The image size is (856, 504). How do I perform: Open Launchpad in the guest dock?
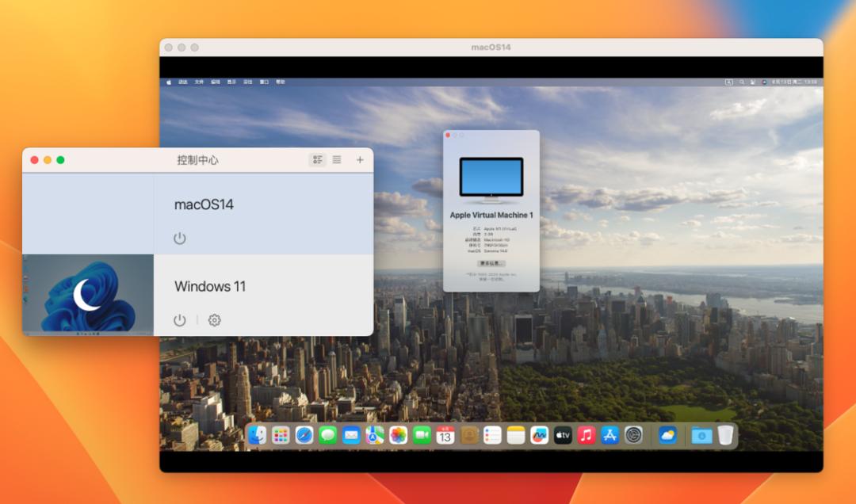pos(281,435)
